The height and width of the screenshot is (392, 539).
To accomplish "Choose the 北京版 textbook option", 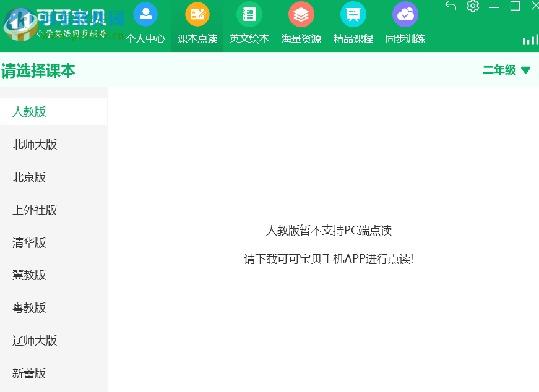I will pyautogui.click(x=28, y=177).
